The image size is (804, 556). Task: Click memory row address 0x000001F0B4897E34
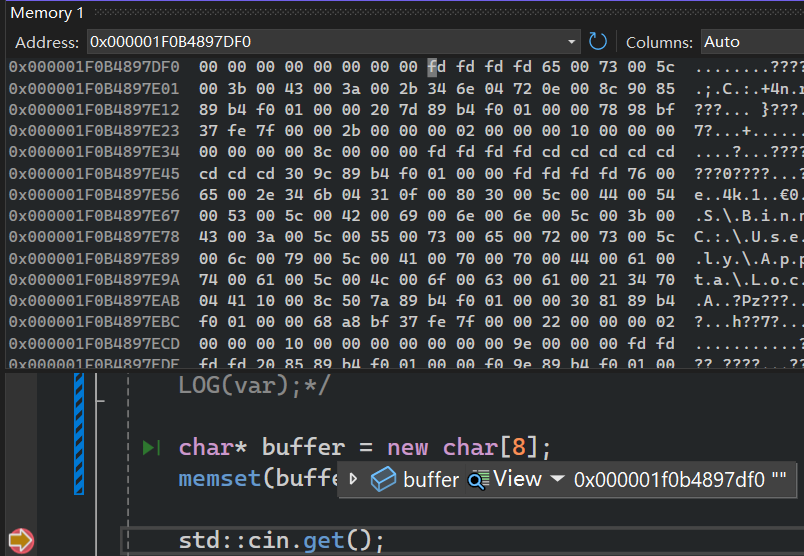click(94, 152)
